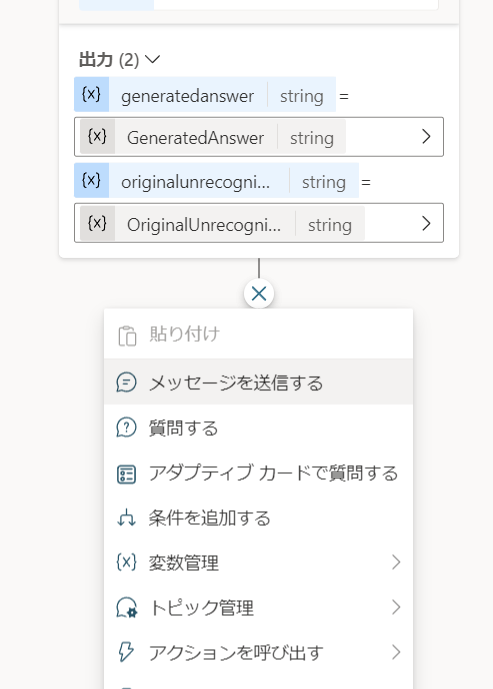The width and height of the screenshot is (493, 689).
Task: Select the originalunrecogni... variable chip
Action: (x=216, y=180)
